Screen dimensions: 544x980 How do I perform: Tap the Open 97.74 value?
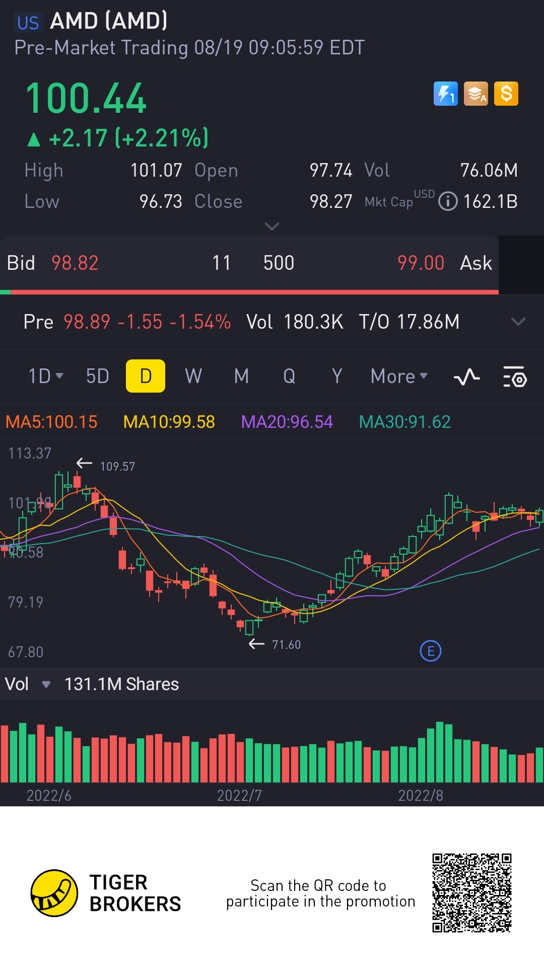point(331,170)
